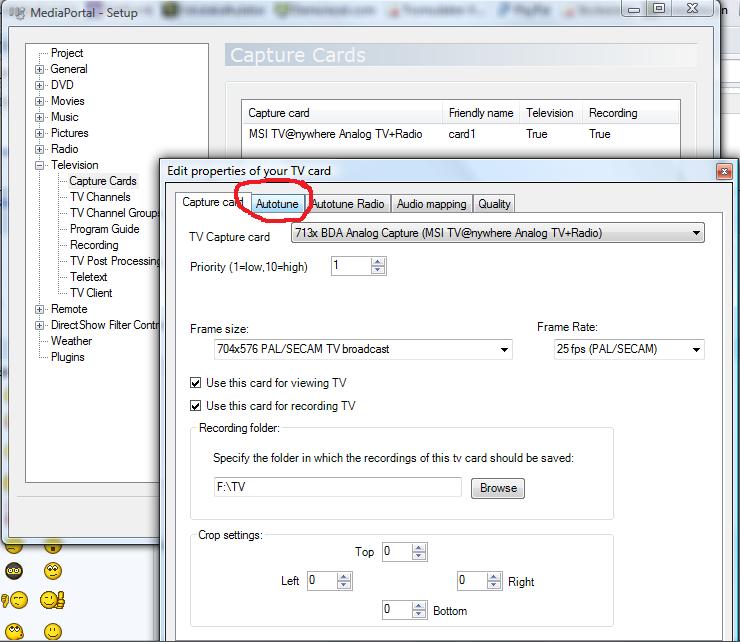Click the recording folder path field

tap(336, 488)
